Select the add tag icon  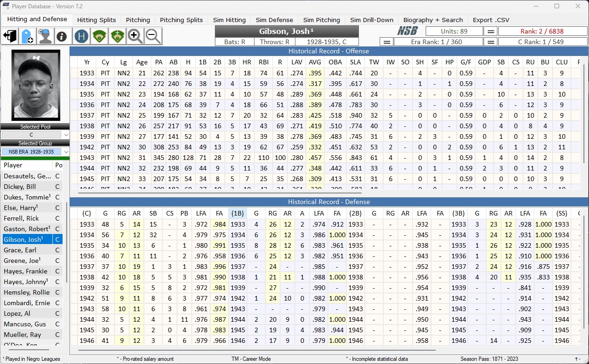tap(27, 36)
